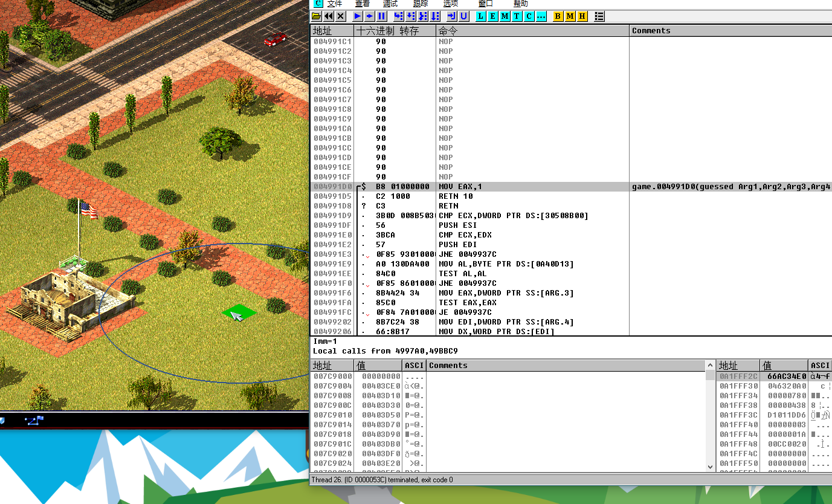Click the step into toolbar icon
Screen dimensions: 832x504
(x=399, y=16)
